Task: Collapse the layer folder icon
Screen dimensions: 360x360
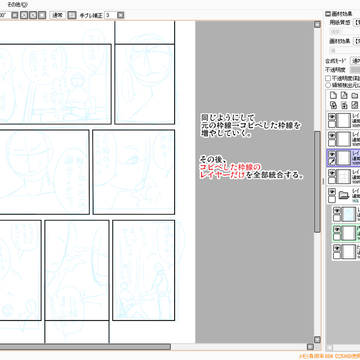Action: pos(344,195)
